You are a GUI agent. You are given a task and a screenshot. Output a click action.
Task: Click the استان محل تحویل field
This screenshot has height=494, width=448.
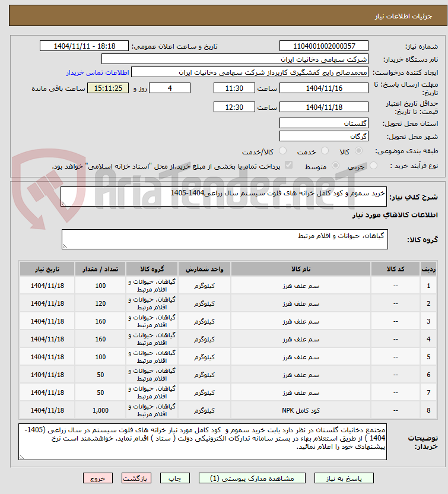tap(323, 123)
